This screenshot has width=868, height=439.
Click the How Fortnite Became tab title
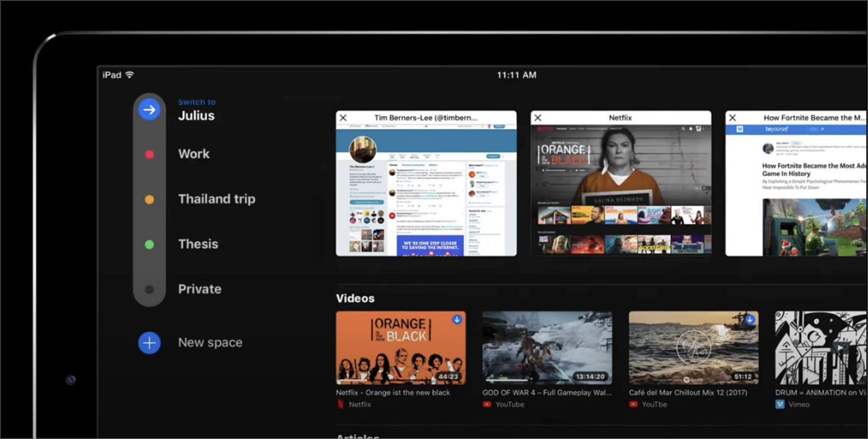(x=815, y=118)
